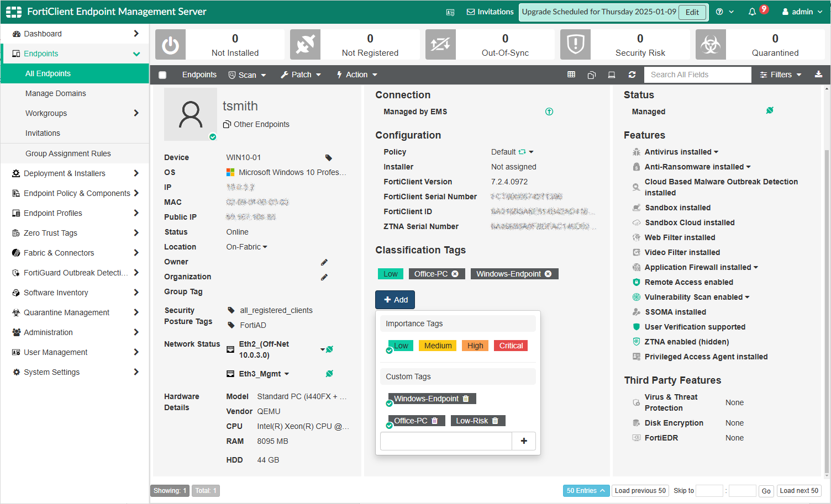Edit the Owner field pencil icon
Image resolution: width=831 pixels, height=504 pixels.
click(324, 262)
